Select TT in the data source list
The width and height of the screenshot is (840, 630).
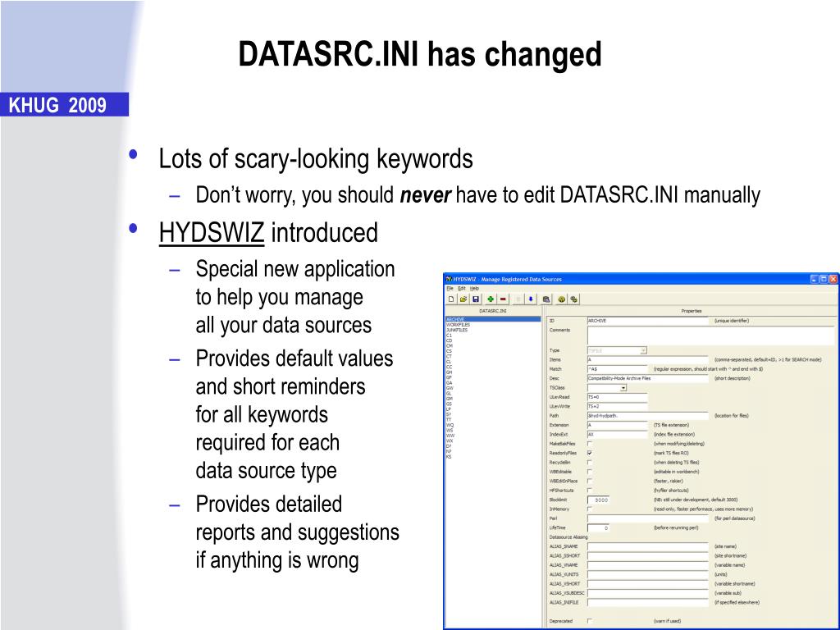pyautogui.click(x=449, y=419)
